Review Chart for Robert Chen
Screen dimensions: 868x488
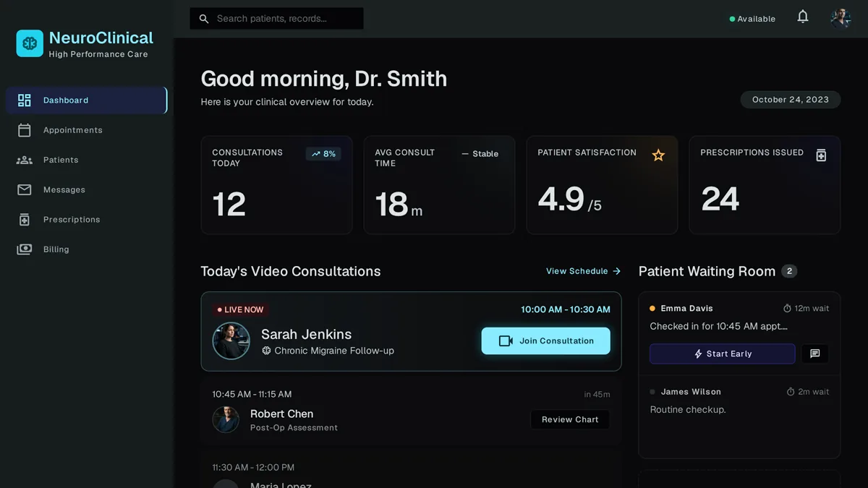[x=570, y=419]
